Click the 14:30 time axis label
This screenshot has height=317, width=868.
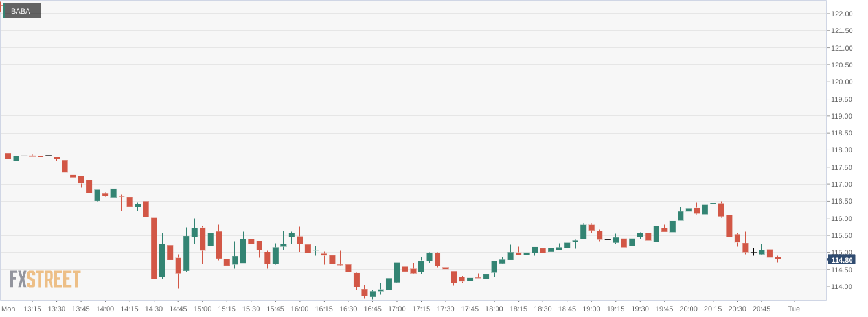(154, 309)
